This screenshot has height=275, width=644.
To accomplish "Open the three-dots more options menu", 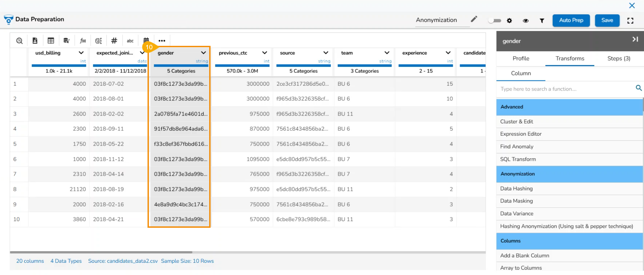I will [x=162, y=41].
